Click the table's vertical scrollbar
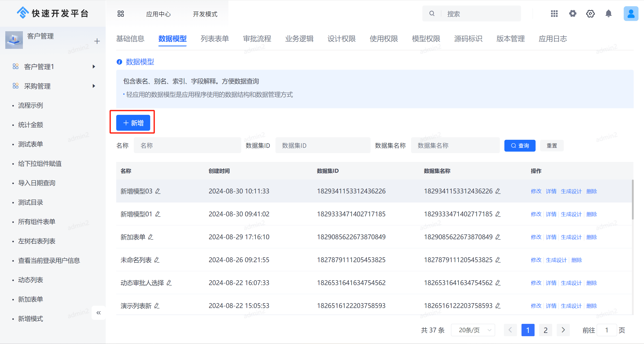This screenshot has width=644, height=344. 632,199
